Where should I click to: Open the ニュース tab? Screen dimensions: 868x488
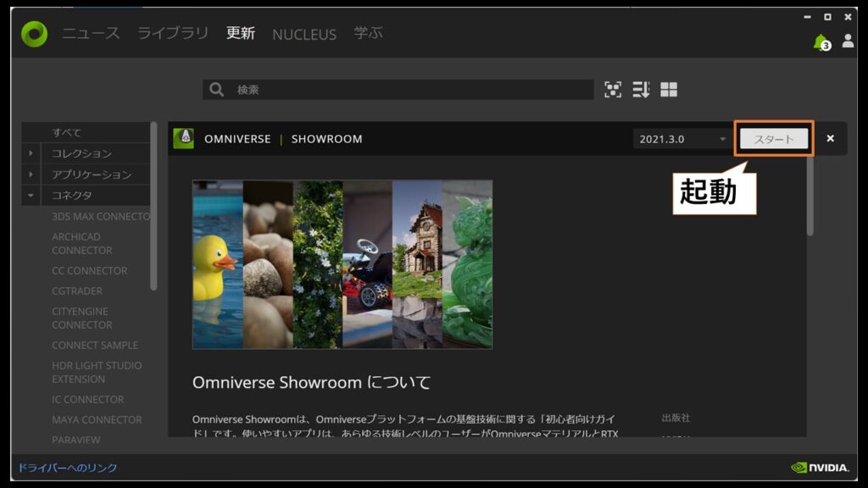click(x=91, y=33)
